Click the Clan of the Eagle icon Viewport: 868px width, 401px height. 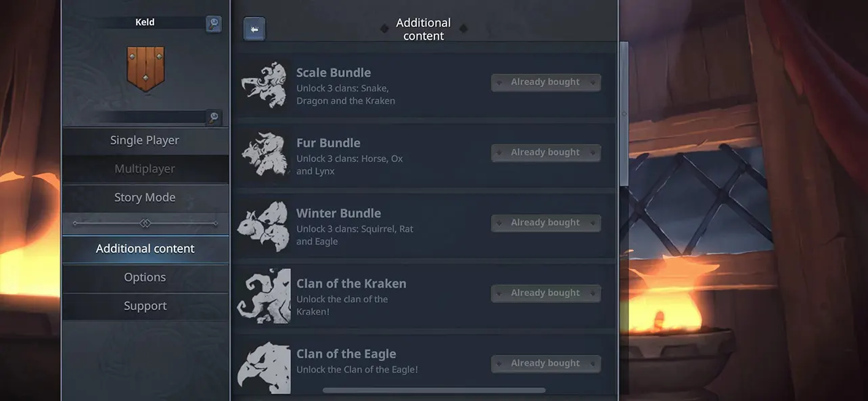tap(264, 366)
